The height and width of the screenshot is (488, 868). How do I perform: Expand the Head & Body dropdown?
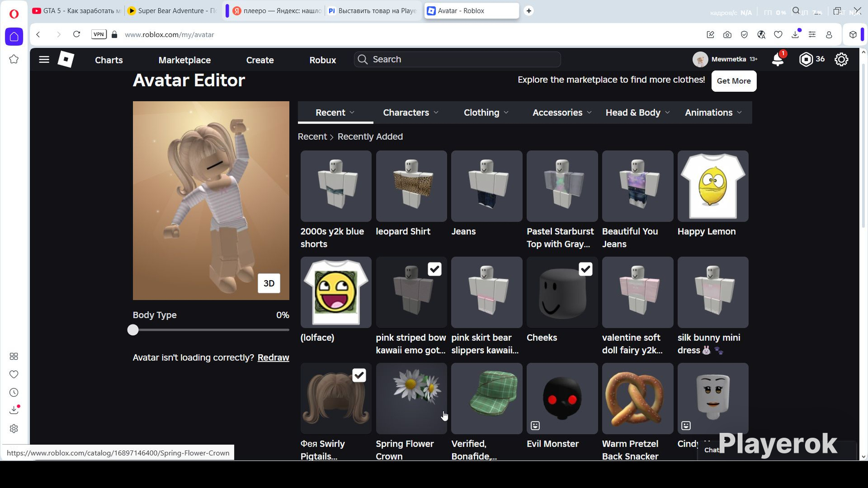[x=638, y=113]
